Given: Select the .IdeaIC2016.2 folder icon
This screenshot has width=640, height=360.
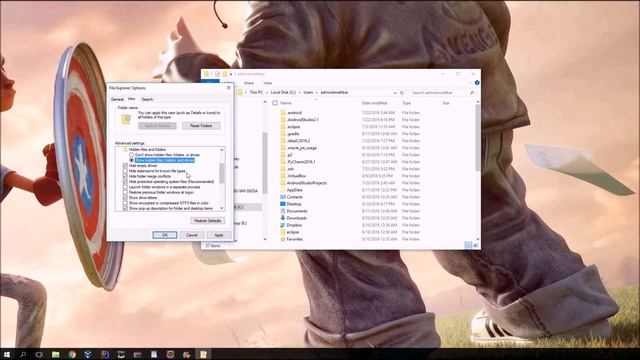Looking at the screenshot, I should pyautogui.click(x=283, y=140).
